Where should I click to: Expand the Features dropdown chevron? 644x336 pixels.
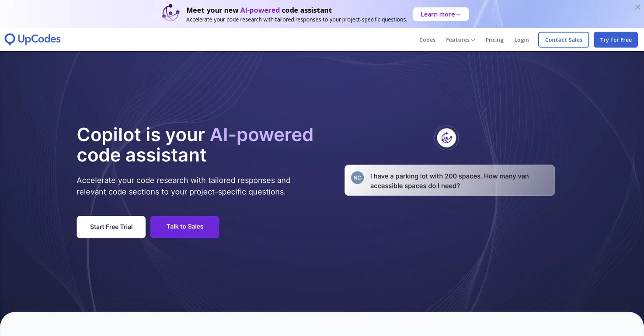473,40
